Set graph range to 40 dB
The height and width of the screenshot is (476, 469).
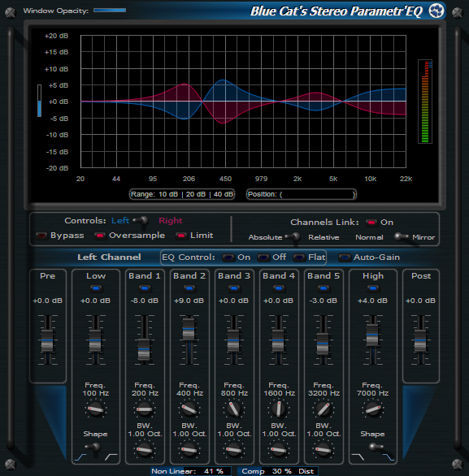pyautogui.click(x=224, y=194)
